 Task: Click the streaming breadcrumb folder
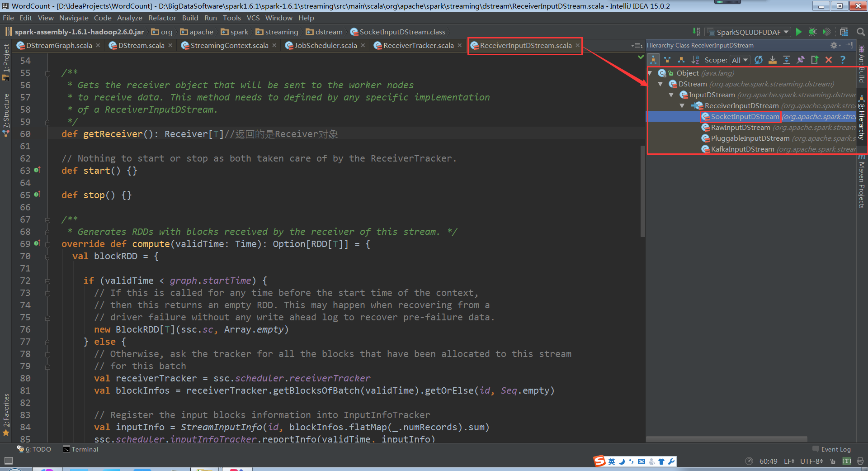click(x=277, y=32)
